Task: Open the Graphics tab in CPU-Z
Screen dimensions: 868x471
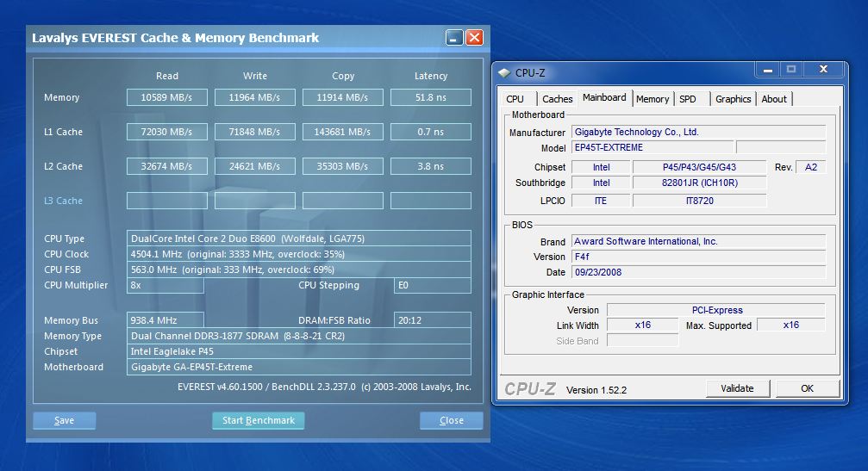Action: (x=733, y=99)
